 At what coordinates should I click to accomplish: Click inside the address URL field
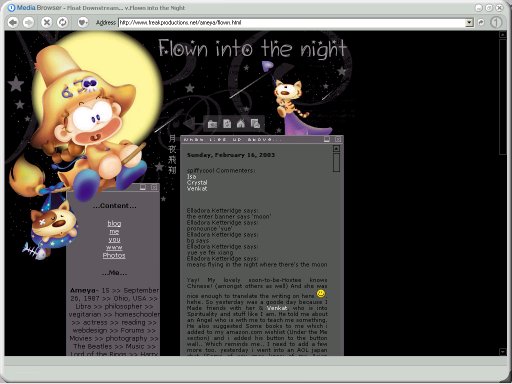point(292,23)
